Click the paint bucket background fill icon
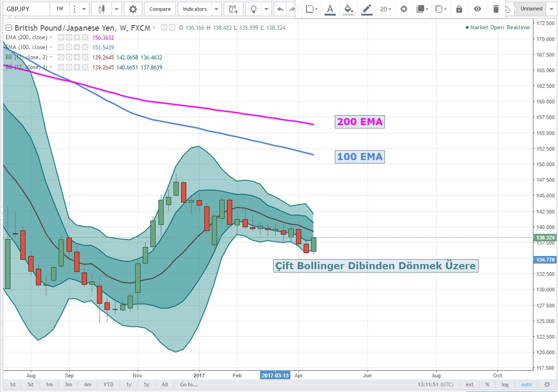 pos(348,9)
